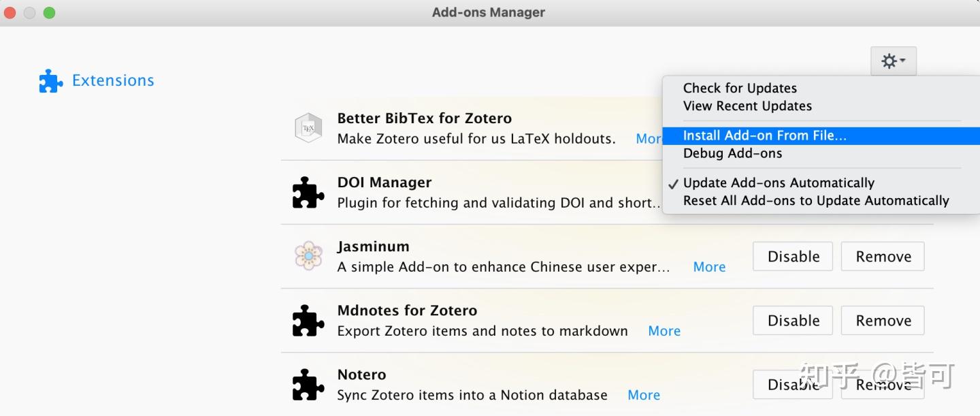Click the DOI Manager puzzle icon
980x416 pixels.
(308, 193)
